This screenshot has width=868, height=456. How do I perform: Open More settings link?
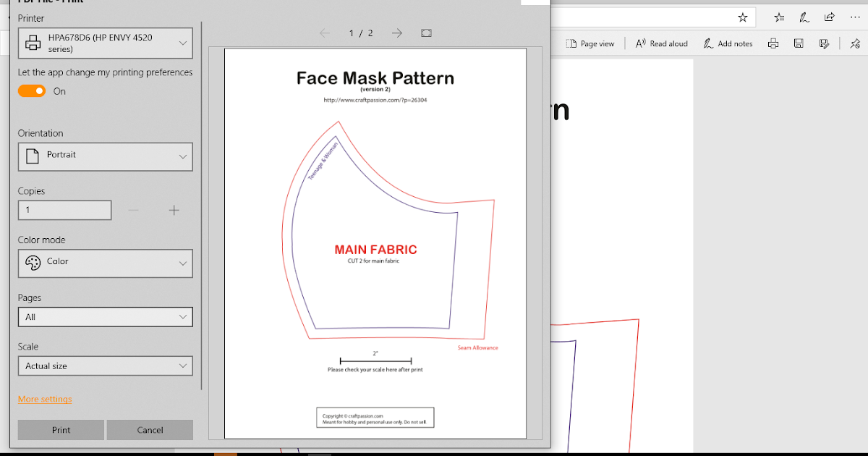click(x=43, y=399)
